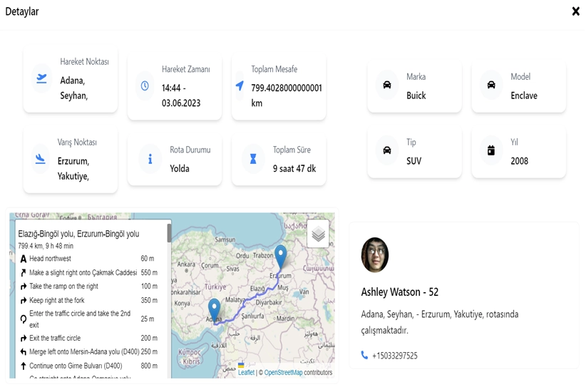Click the car icon on the Marka card
Viewport: 586px width, 392px height.
tap(387, 85)
